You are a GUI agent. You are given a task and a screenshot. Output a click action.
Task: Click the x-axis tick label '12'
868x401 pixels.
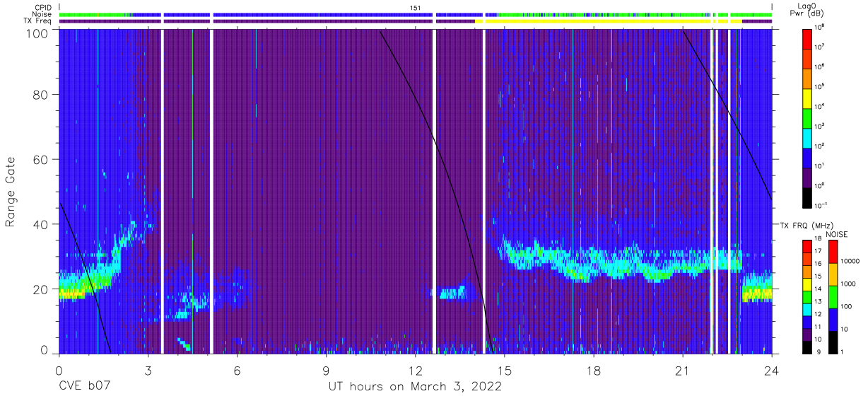click(x=416, y=371)
